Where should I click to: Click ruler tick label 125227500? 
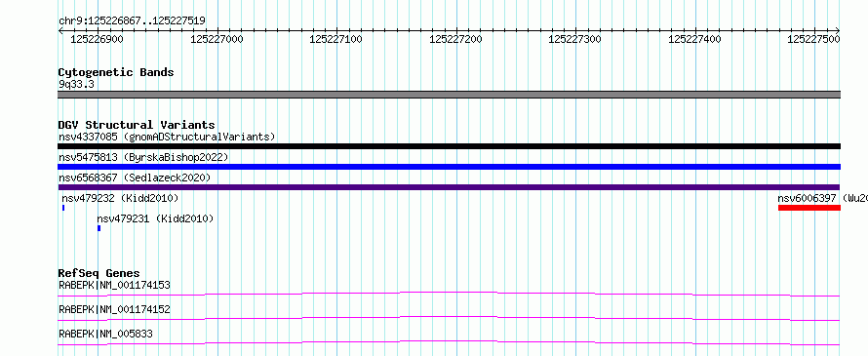pyautogui.click(x=813, y=39)
